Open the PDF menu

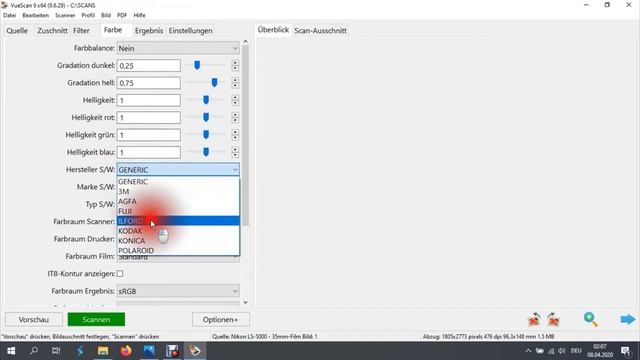(x=122, y=15)
